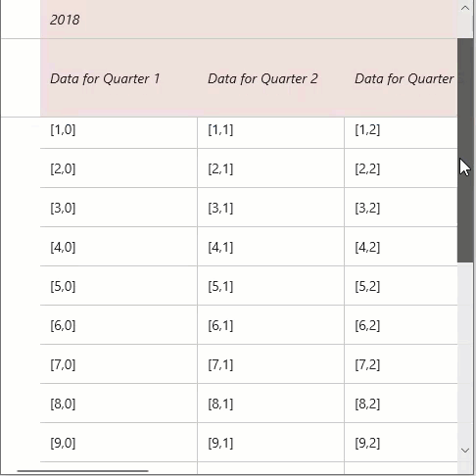Click the Data for Quarter 1 header

(119, 77)
